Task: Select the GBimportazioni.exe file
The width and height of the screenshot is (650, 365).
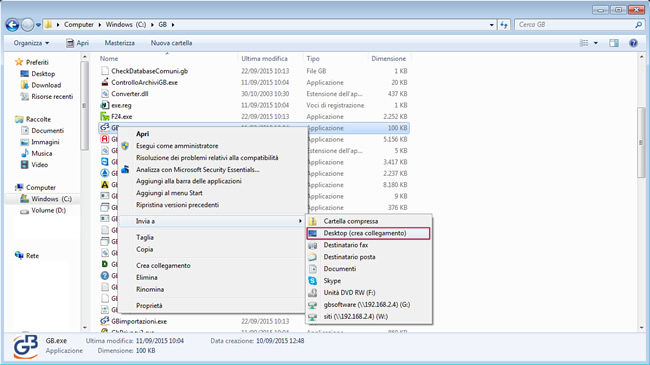Action: coord(139,321)
